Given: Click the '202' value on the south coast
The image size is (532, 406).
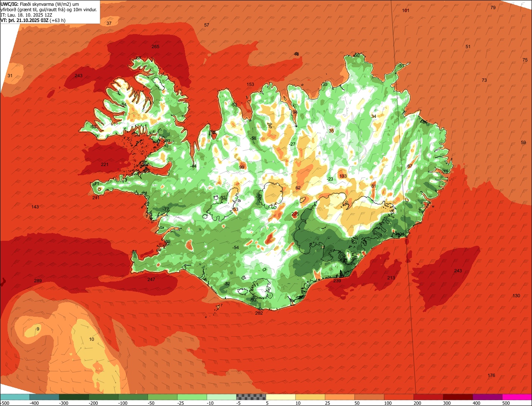Looking at the screenshot, I should [x=259, y=313].
